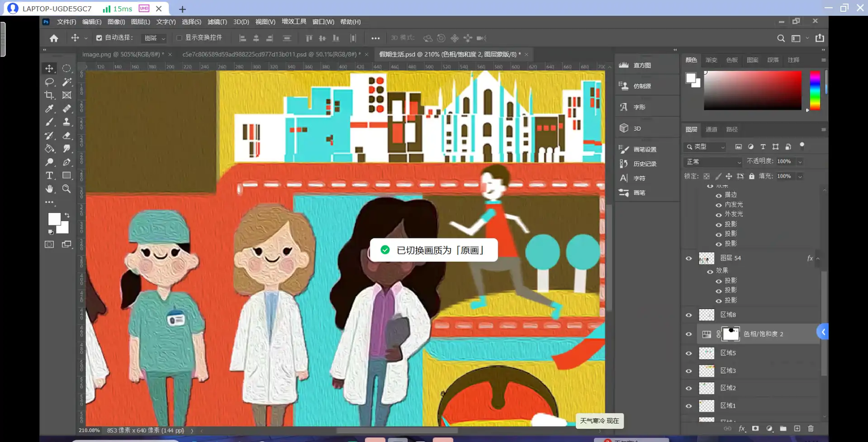Switch to the 通道 channels tab

coord(711,129)
